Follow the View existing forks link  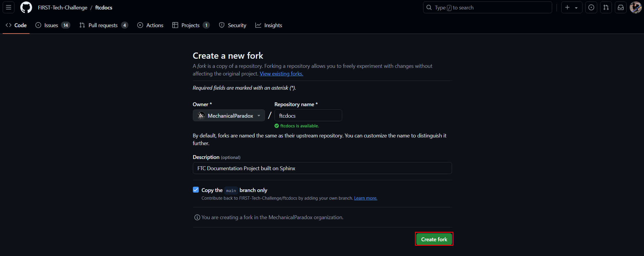(x=281, y=74)
